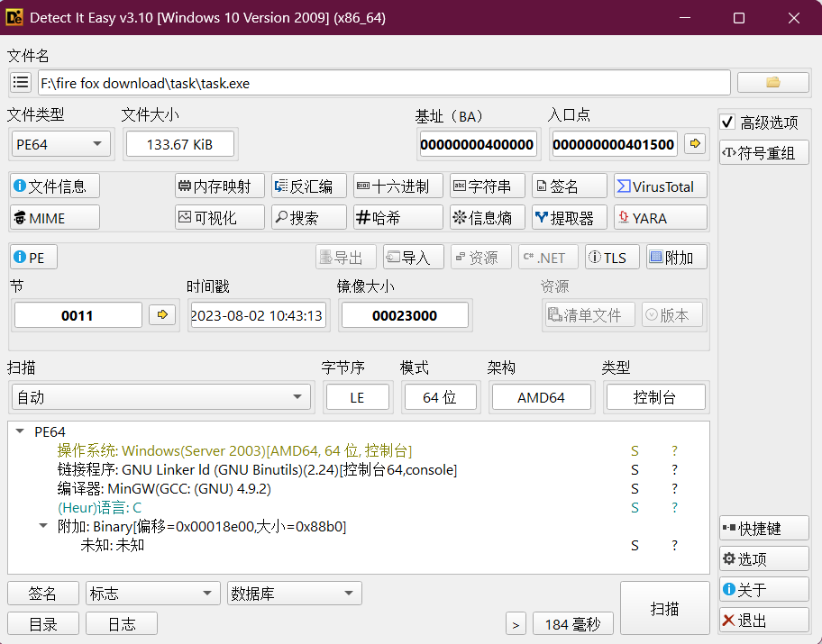Click ? link on (Heur)语言 row
This screenshot has height=644, width=822.
pyautogui.click(x=675, y=507)
